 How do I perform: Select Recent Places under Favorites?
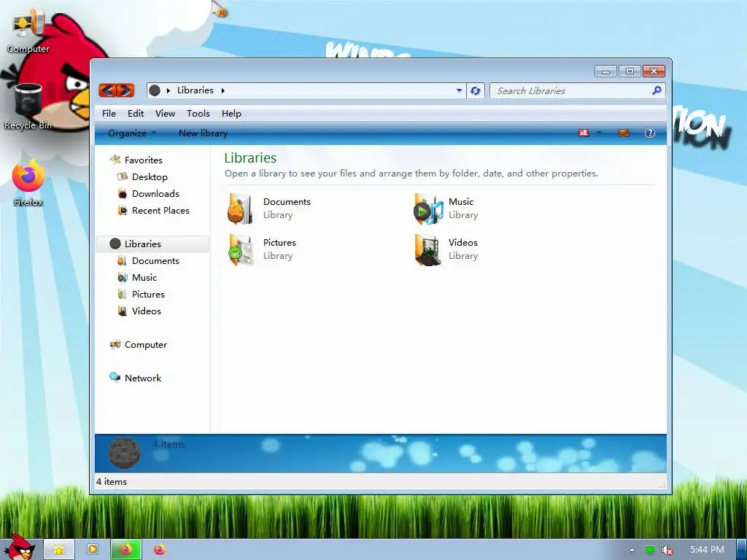coord(160,211)
